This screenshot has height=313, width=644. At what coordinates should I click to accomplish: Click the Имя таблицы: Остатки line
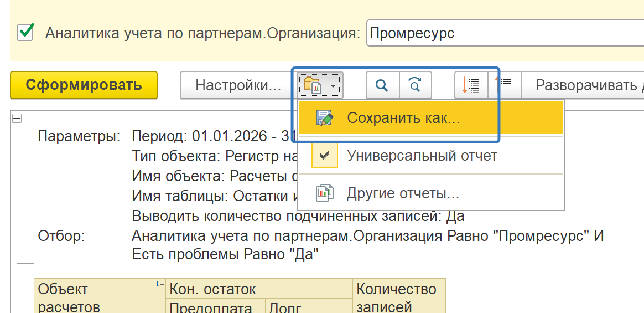[x=214, y=196]
